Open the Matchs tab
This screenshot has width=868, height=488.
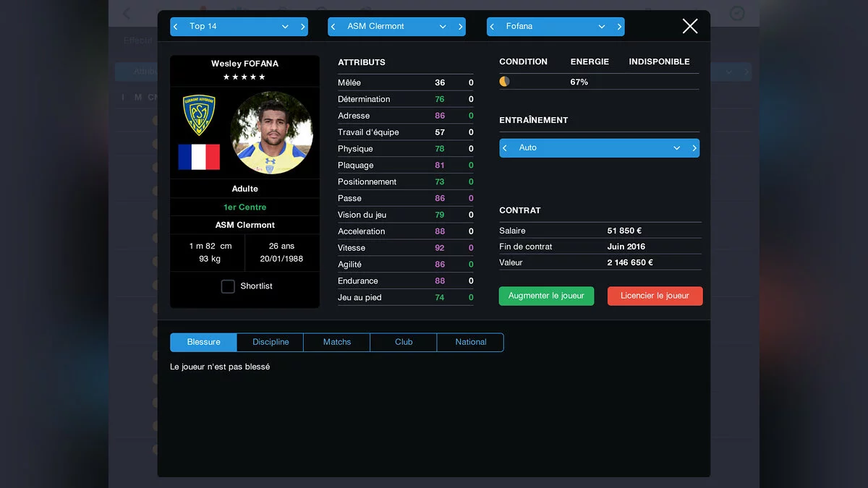coord(337,342)
